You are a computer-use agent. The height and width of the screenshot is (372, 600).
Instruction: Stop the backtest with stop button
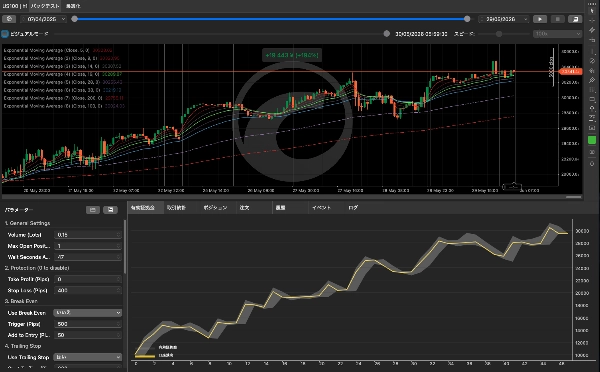[558, 19]
